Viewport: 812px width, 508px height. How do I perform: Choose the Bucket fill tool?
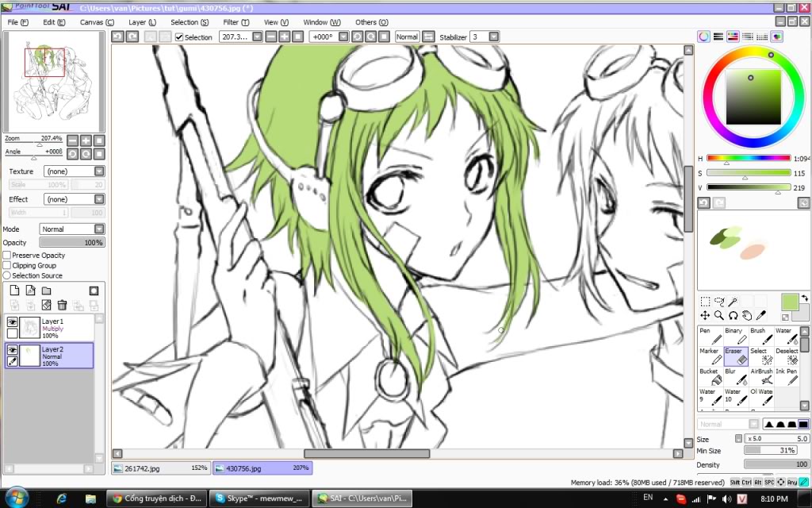coord(710,376)
